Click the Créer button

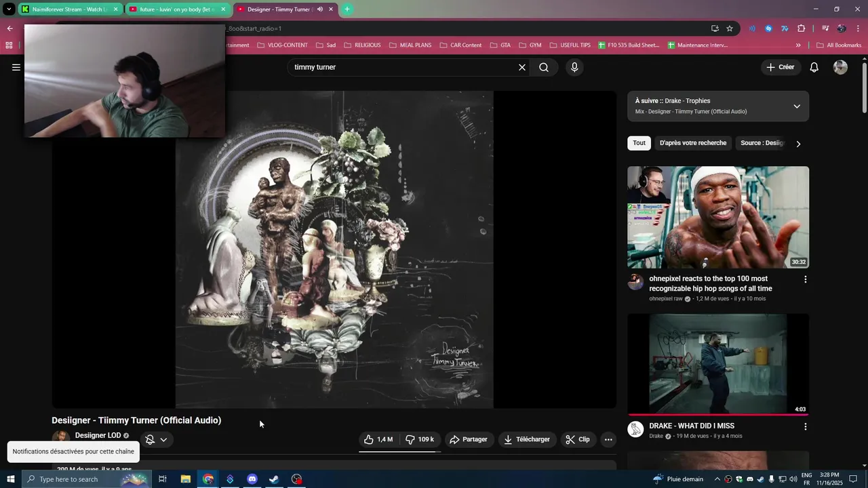pos(781,67)
